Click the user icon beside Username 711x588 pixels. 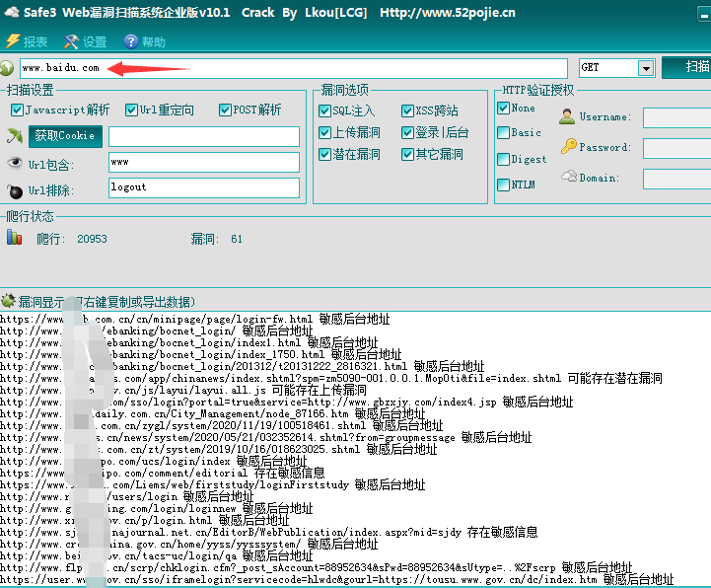[567, 116]
